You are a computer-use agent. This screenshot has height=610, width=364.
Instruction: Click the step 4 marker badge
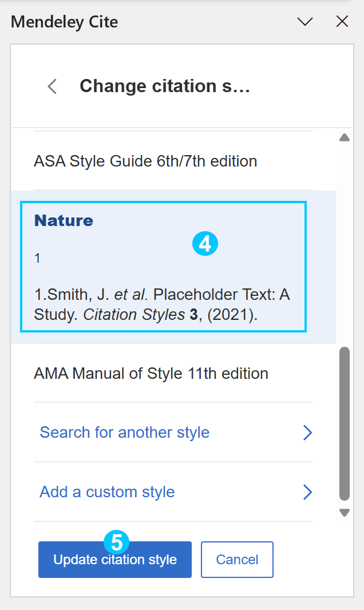pos(205,244)
